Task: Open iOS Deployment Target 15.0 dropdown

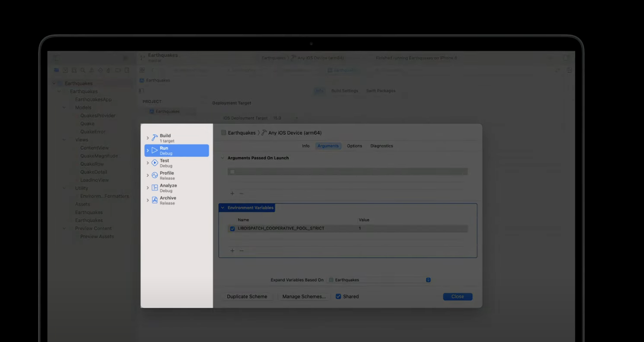Action: (286, 118)
